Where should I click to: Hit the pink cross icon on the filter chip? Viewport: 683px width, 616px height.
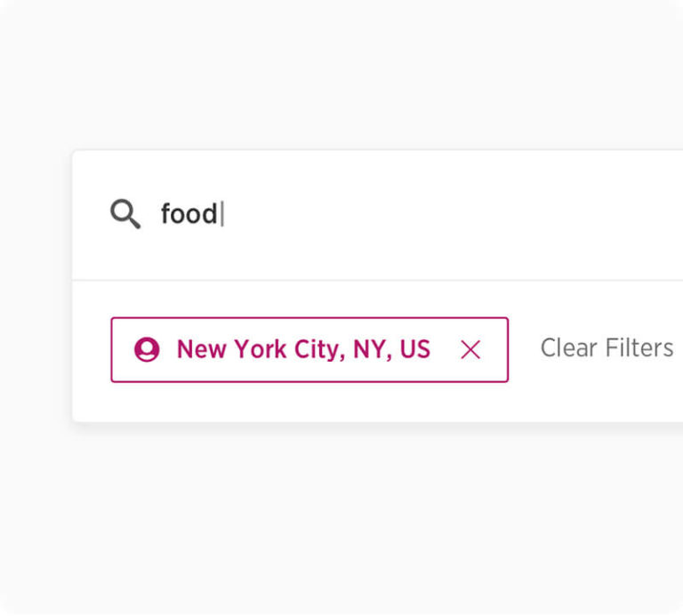470,350
